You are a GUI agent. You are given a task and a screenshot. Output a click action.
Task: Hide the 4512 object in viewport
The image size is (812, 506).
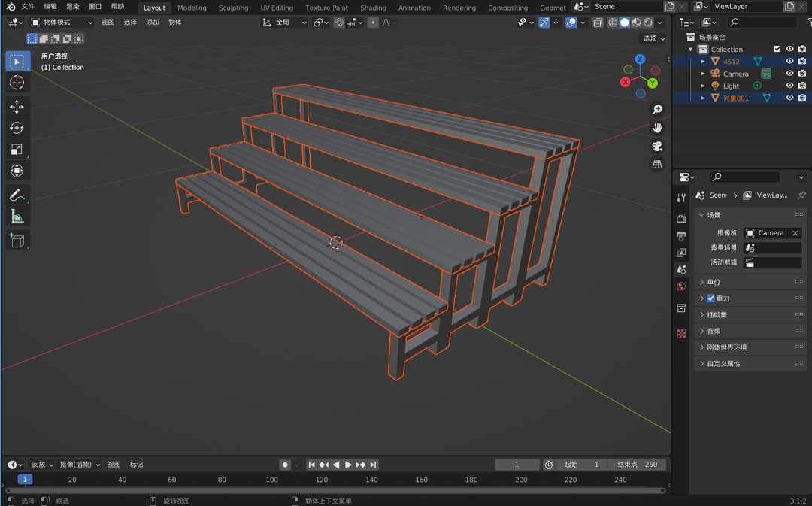789,61
